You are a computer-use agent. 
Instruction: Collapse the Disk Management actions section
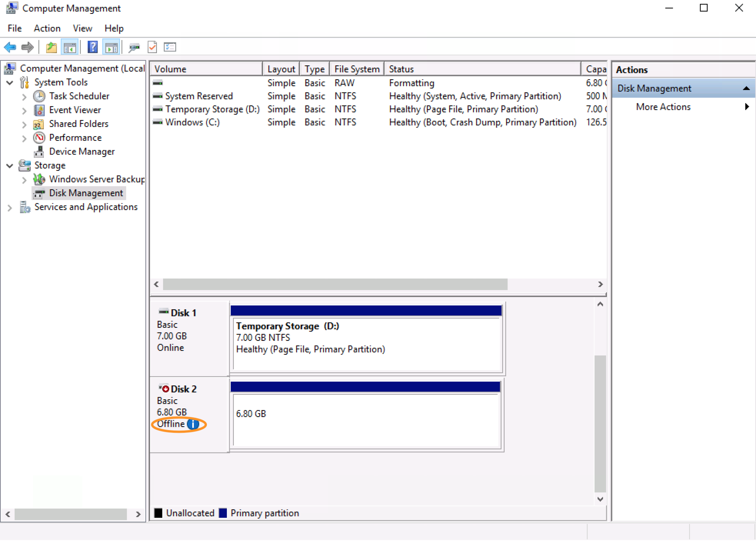coord(746,88)
